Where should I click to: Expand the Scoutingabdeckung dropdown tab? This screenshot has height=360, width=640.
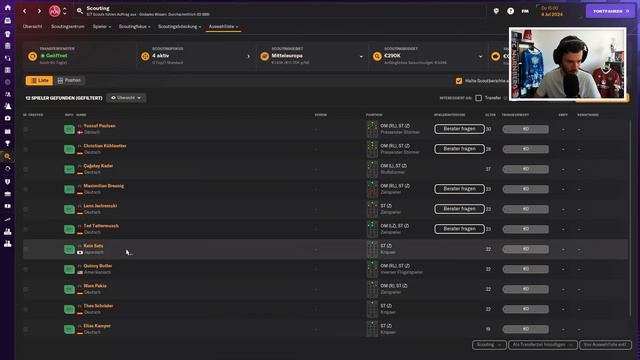click(180, 27)
